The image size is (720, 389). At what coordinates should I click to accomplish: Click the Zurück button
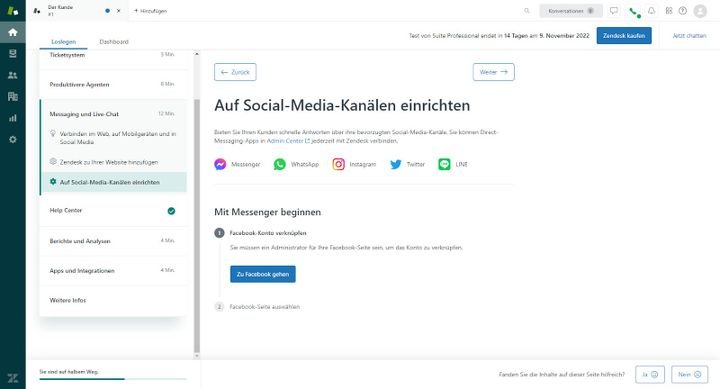click(235, 72)
